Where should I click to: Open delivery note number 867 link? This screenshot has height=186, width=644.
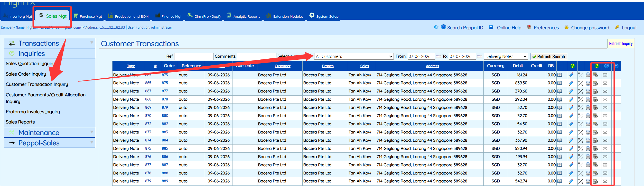coord(148,91)
